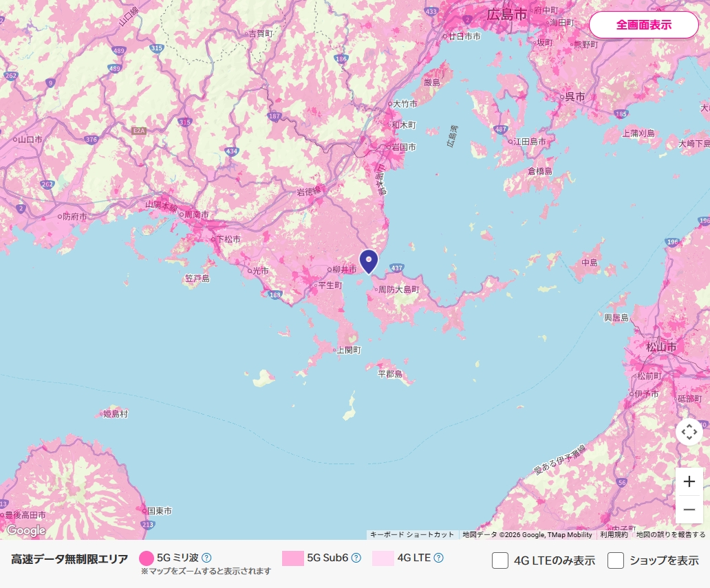Zoom out with the minus button
710x588 pixels.
[689, 510]
